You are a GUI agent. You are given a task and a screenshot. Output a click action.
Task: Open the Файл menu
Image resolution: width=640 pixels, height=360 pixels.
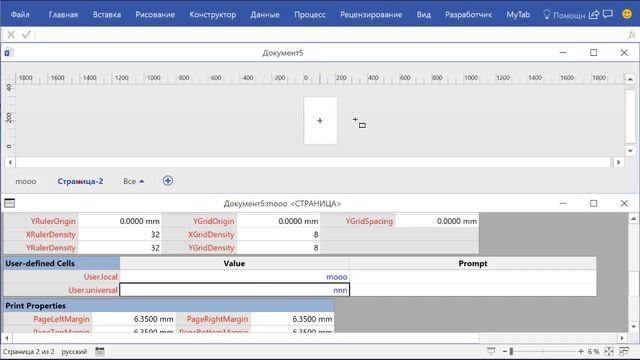(x=20, y=15)
